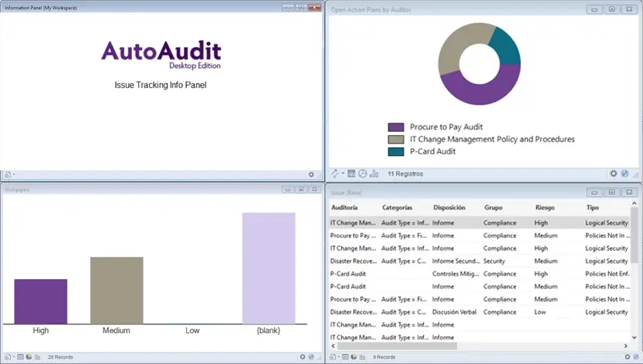
Task: Select the 'Informe Secund...' disposition cell
Action: click(x=455, y=261)
